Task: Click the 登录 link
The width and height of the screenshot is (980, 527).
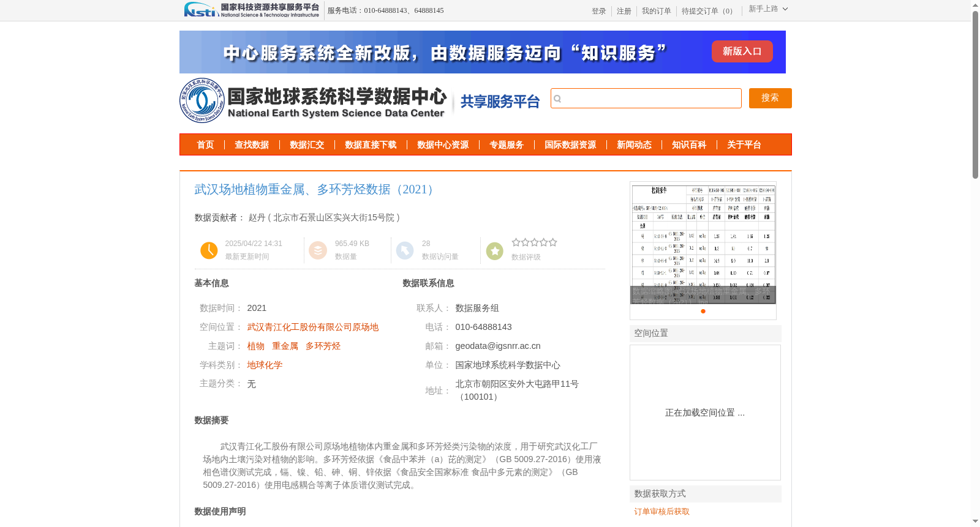Action: [599, 12]
